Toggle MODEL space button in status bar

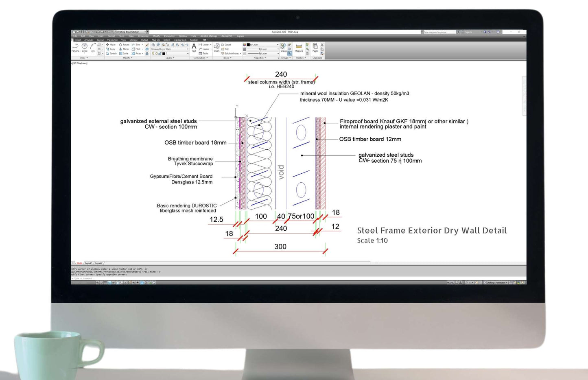[x=450, y=282]
